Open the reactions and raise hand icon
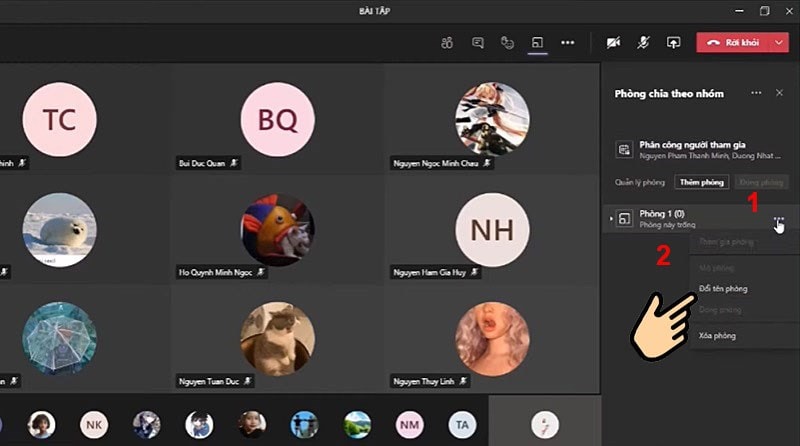This screenshot has height=446, width=800. [507, 43]
